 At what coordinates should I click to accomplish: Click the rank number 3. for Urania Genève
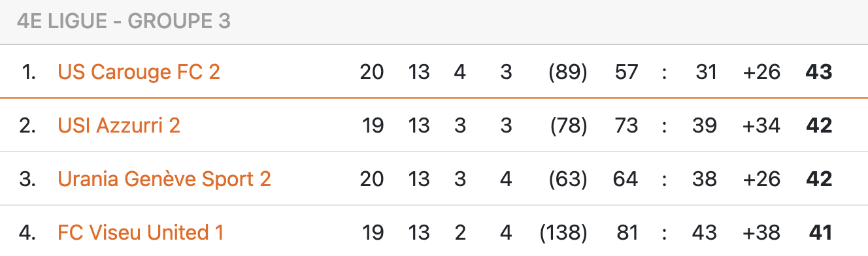(x=27, y=179)
